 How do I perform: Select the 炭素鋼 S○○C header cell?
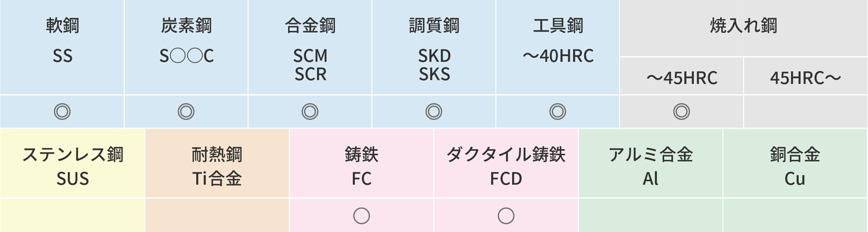pos(187,47)
